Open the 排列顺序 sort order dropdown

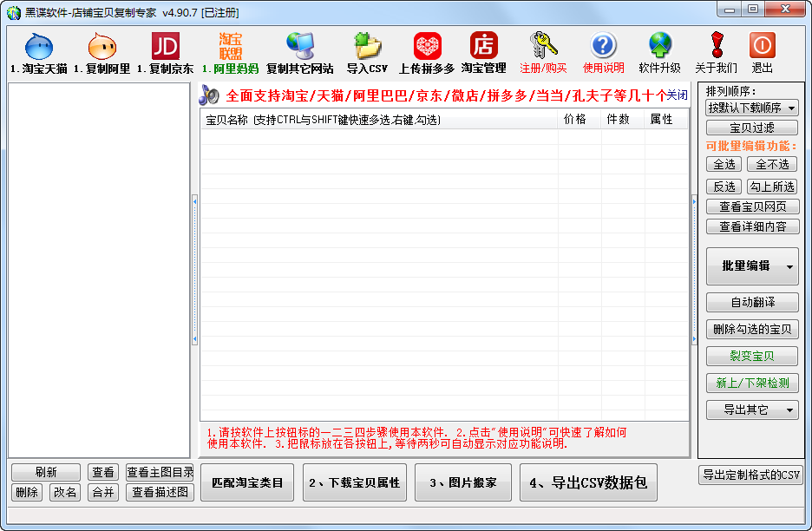pos(752,108)
